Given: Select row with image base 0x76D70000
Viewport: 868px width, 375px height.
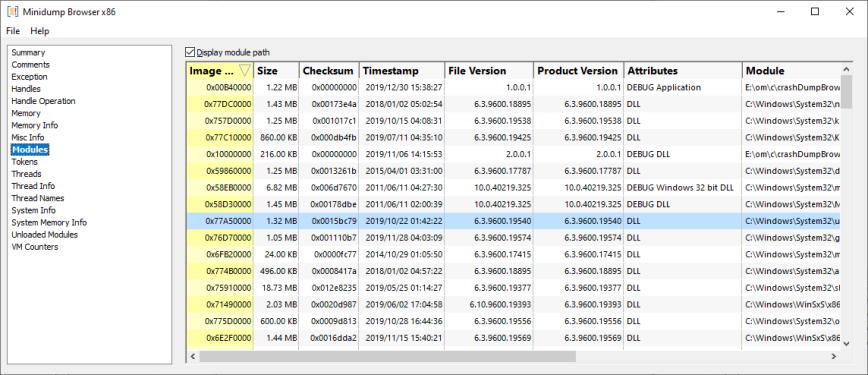Looking at the screenshot, I should (514, 238).
